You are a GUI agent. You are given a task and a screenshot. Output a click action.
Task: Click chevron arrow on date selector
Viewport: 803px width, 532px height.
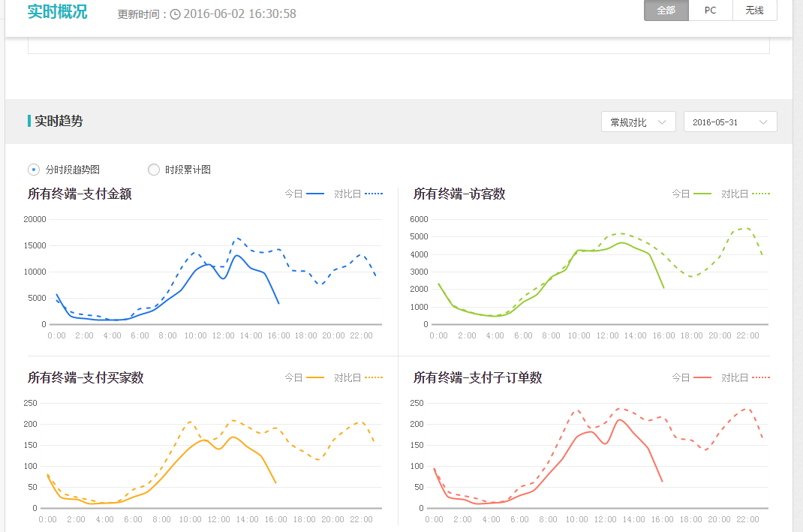pyautogui.click(x=764, y=122)
